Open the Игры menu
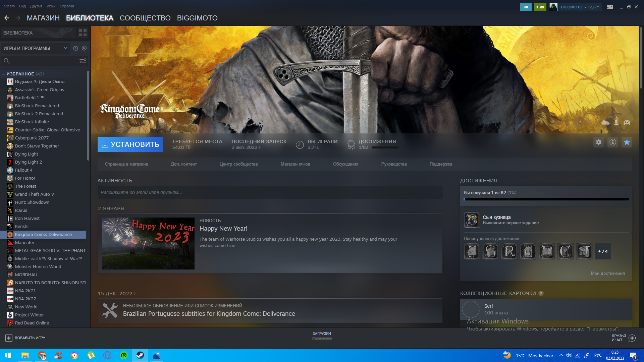Screen dimensions: 644x362 tap(51, 6)
